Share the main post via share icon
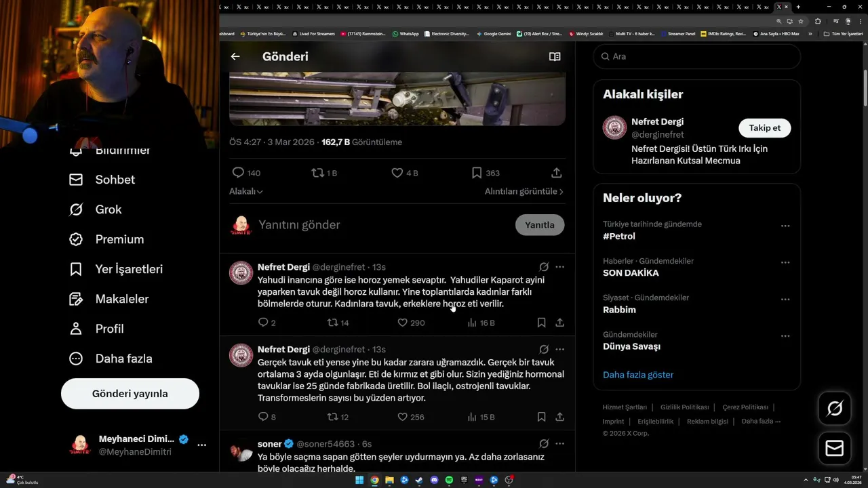The width and height of the screenshot is (868, 488). coord(557,173)
